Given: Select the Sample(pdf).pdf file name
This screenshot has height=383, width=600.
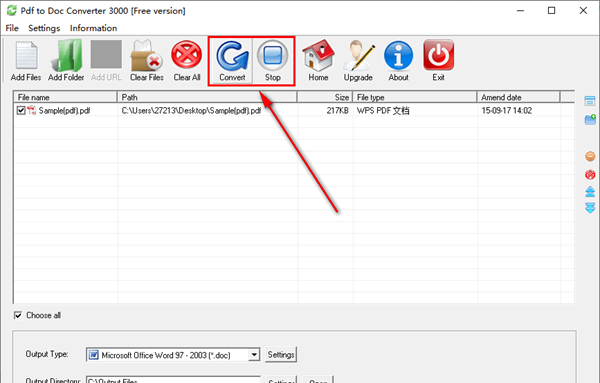Looking at the screenshot, I should pyautogui.click(x=64, y=111).
